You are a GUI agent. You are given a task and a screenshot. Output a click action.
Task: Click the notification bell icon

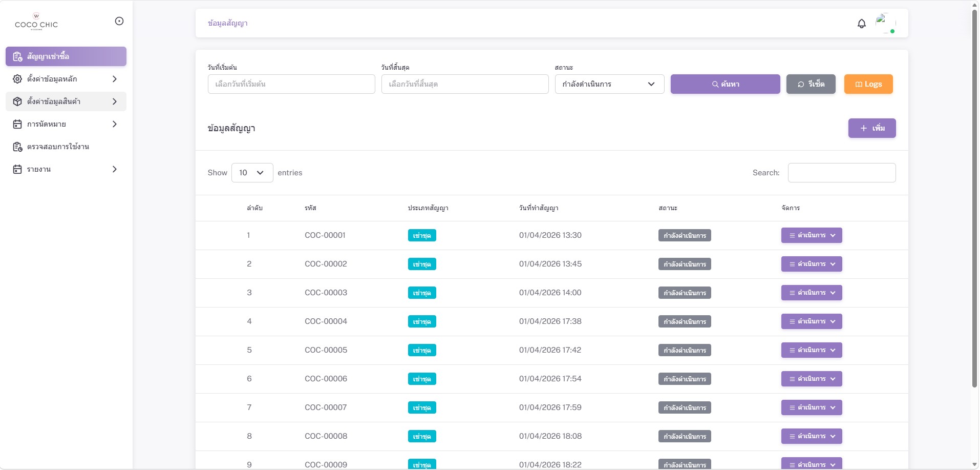point(861,24)
